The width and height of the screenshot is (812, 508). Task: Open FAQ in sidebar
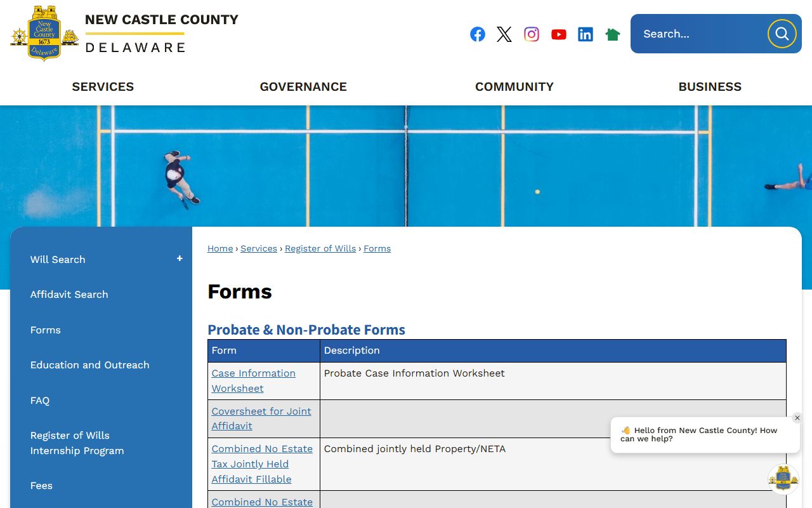point(40,401)
